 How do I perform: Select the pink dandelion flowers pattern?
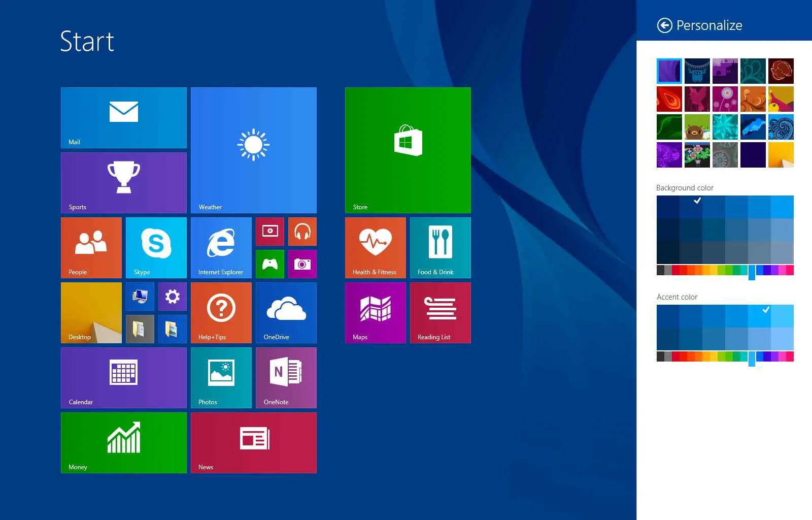click(x=725, y=99)
